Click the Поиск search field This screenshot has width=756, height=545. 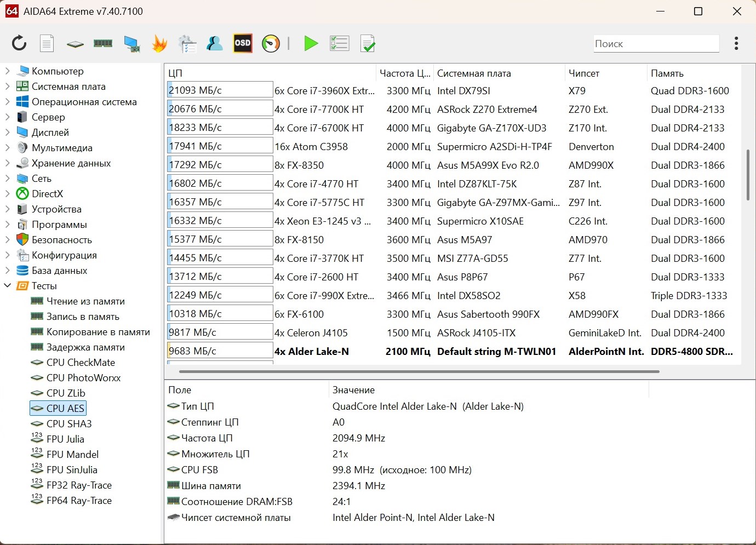[655, 44]
